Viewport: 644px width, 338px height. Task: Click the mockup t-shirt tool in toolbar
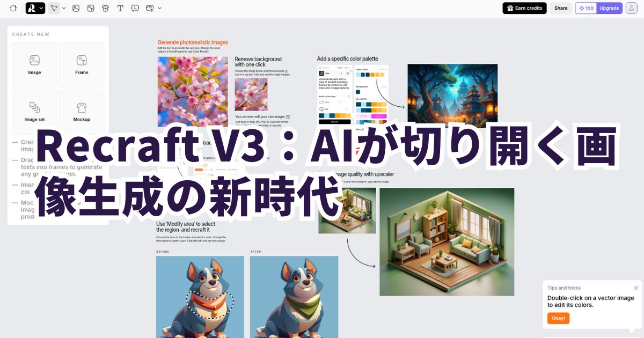[105, 8]
